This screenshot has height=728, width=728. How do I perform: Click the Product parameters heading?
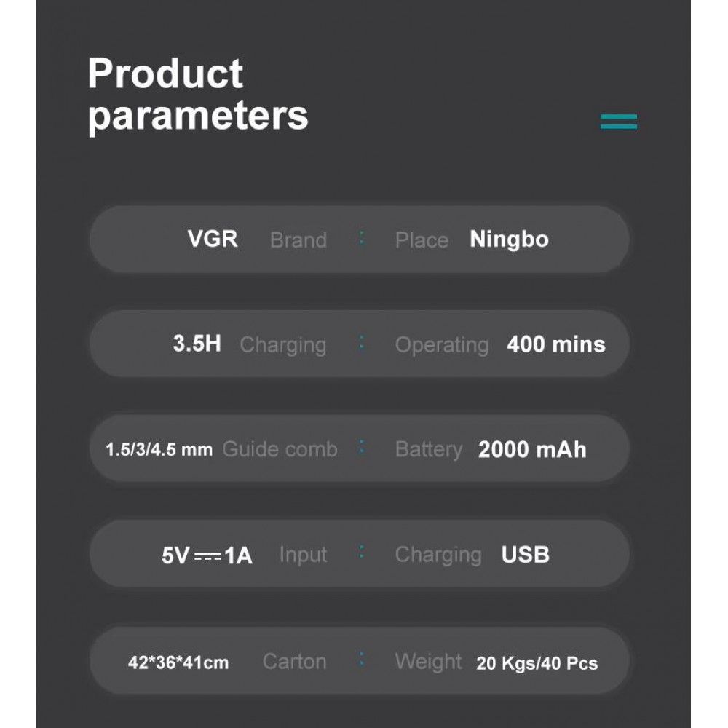tap(197, 95)
